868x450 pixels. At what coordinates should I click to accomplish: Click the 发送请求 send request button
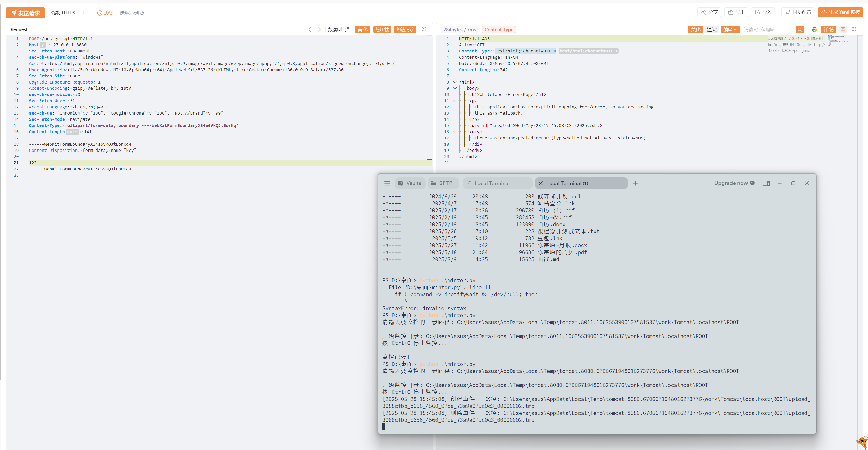pos(25,13)
